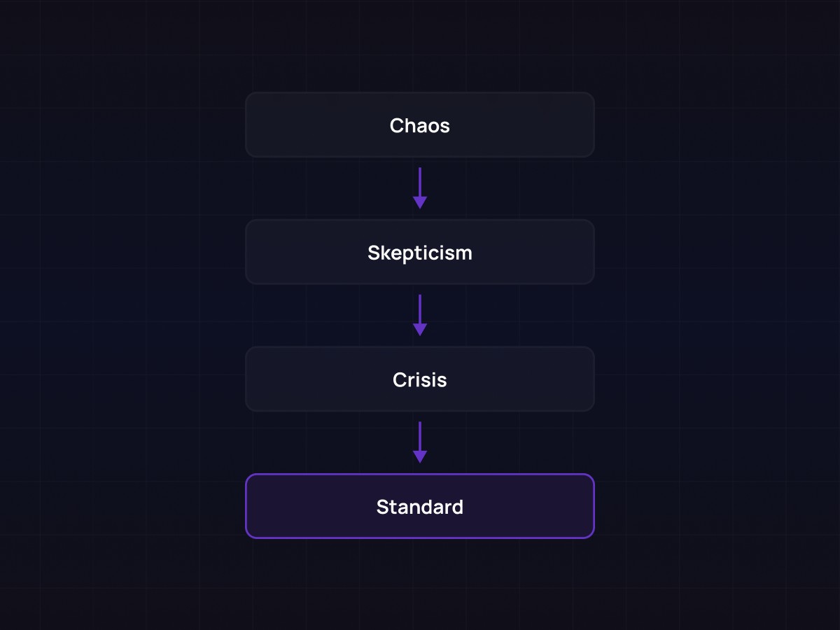The height and width of the screenshot is (630, 840).
Task: Select the arrow between Skepticism and Crisis
Action: 420,315
